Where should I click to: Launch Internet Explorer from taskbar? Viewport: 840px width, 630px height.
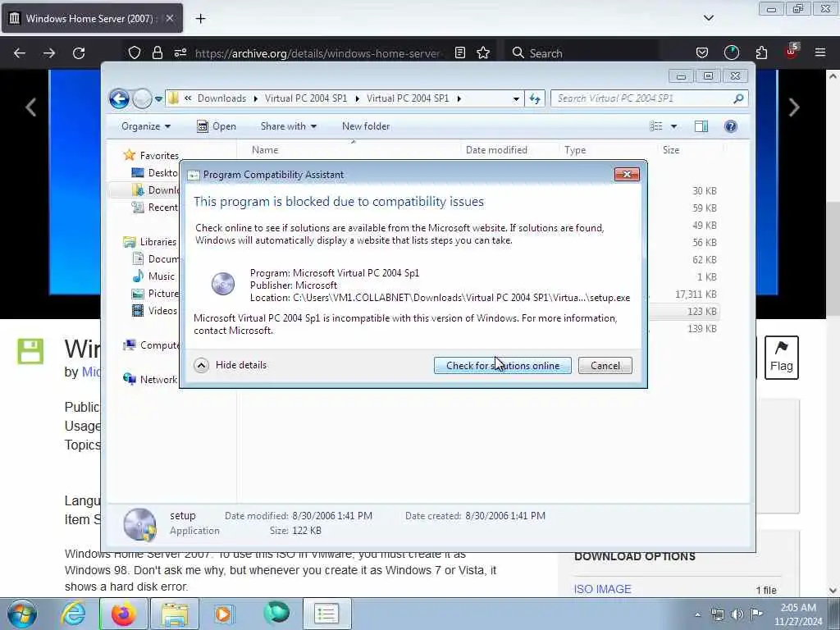point(73,614)
